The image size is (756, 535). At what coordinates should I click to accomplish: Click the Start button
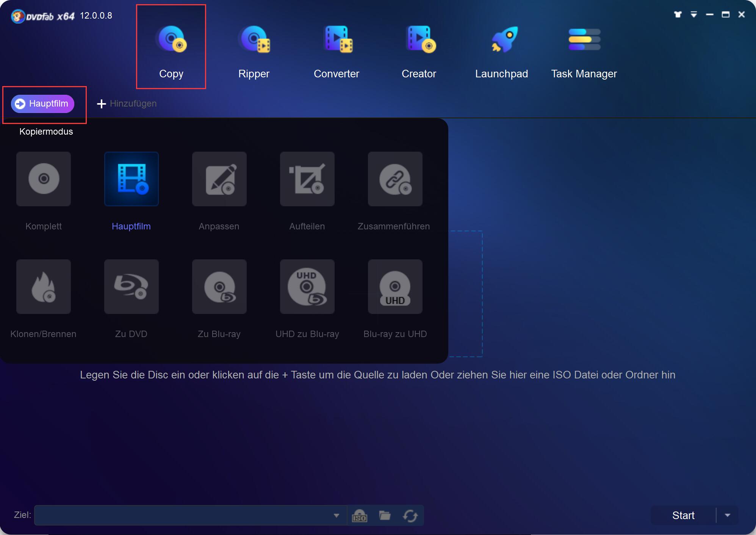pyautogui.click(x=683, y=515)
